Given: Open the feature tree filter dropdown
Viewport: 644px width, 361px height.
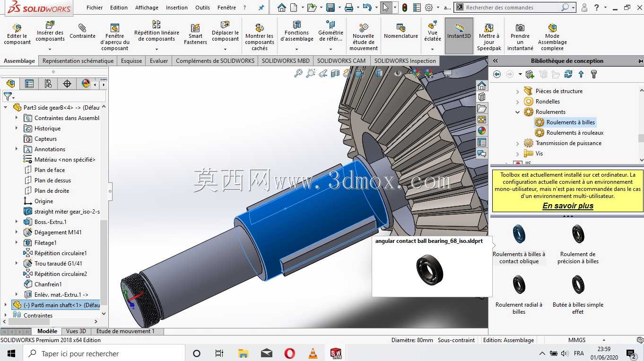Looking at the screenshot, I should (x=9, y=96).
